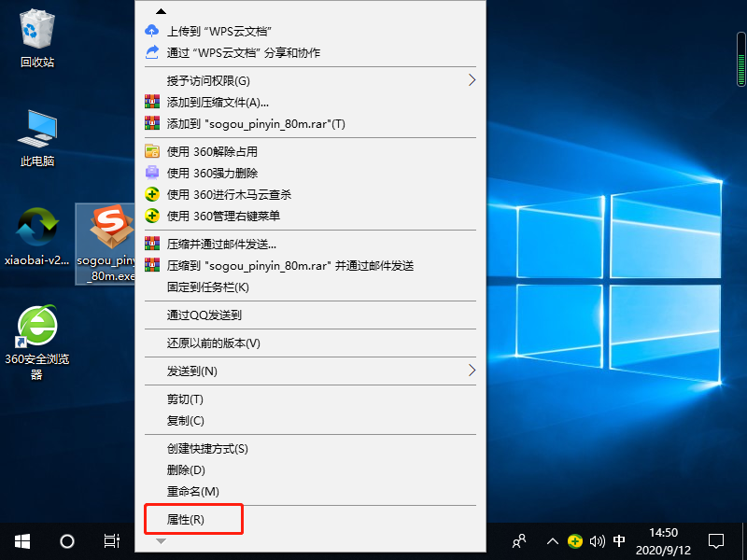
Task: Click the Windows Start button
Action: point(21,541)
